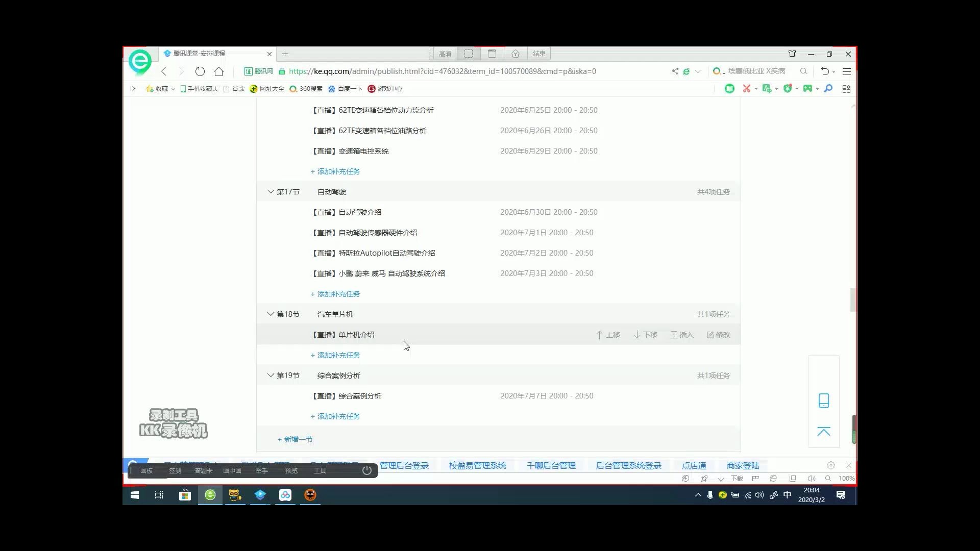Click 添加补充任务 under 第18节
980x551 pixels.
click(x=335, y=355)
